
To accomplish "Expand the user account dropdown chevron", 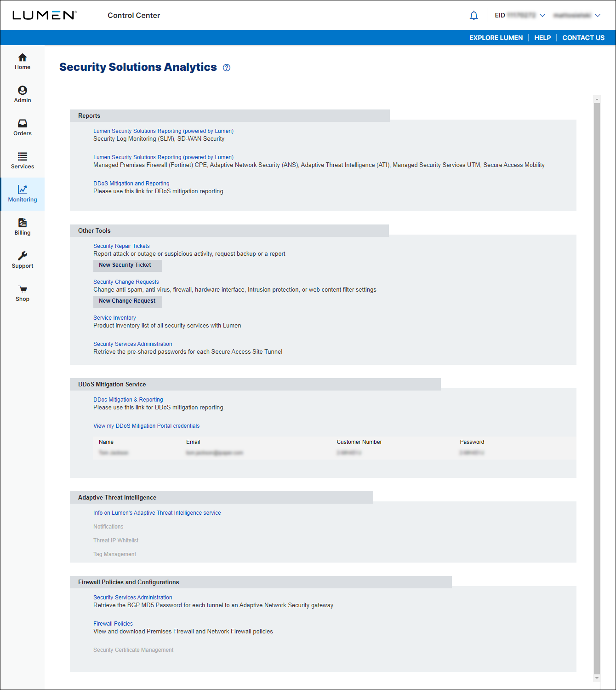I will pyautogui.click(x=598, y=15).
